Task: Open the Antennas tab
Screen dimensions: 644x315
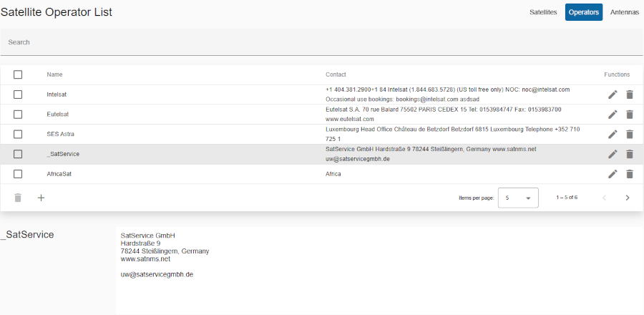Action: tap(624, 12)
